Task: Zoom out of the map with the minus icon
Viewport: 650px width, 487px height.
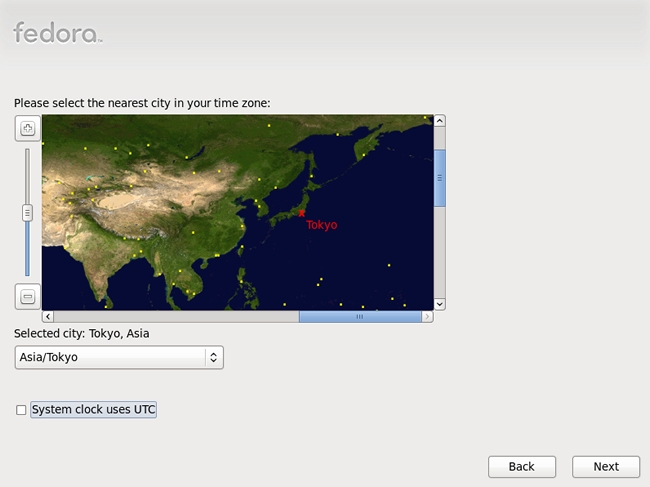Action: [x=28, y=297]
